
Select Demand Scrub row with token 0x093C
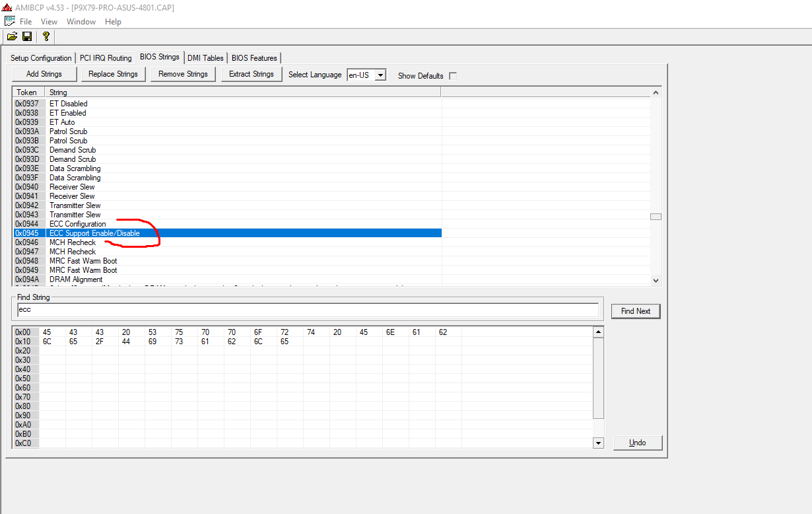click(227, 150)
